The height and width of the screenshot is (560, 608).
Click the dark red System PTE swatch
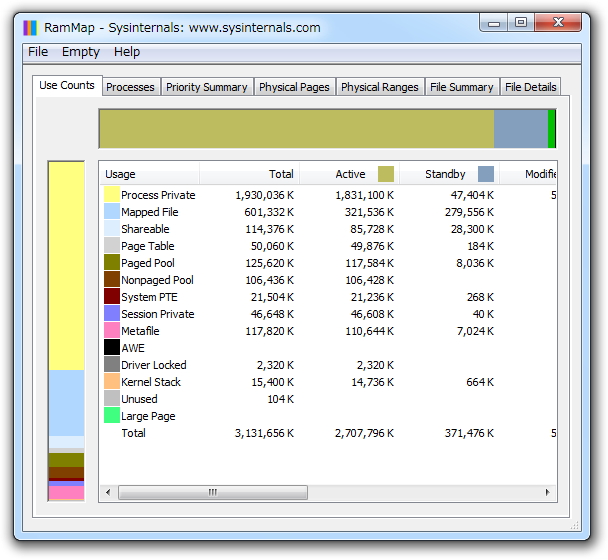(112, 297)
